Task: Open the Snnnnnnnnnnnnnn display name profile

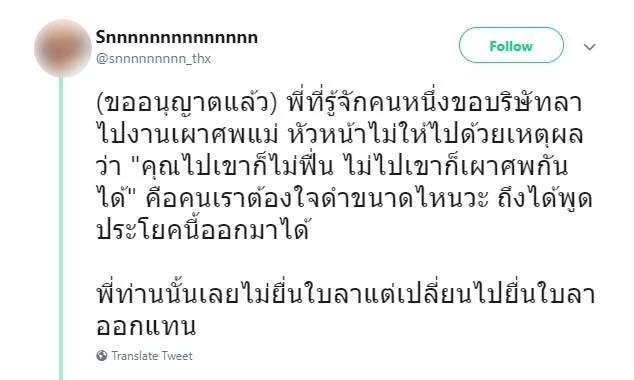Action: pos(177,38)
